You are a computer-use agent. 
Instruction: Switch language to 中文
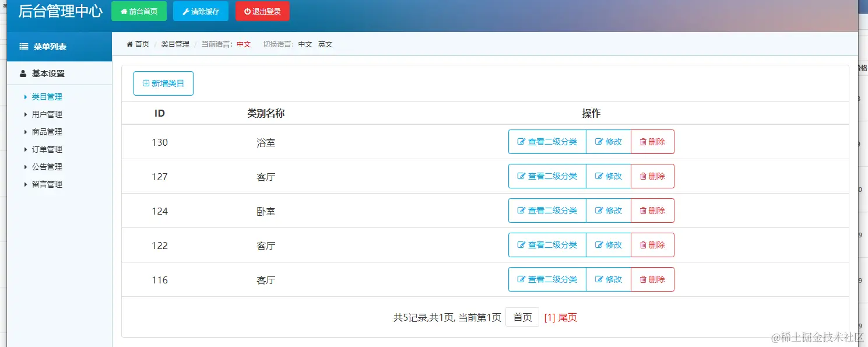pos(305,44)
